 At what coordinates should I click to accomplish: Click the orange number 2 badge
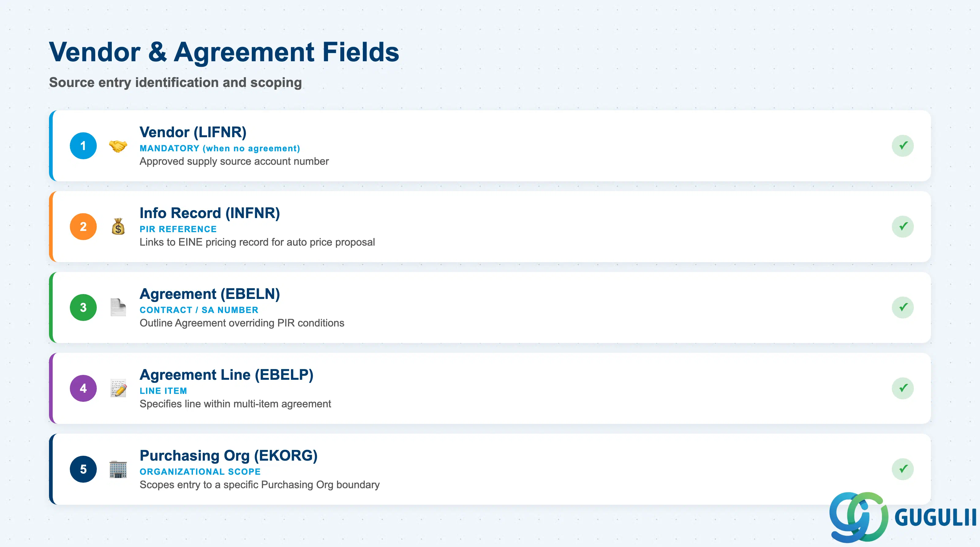point(83,227)
